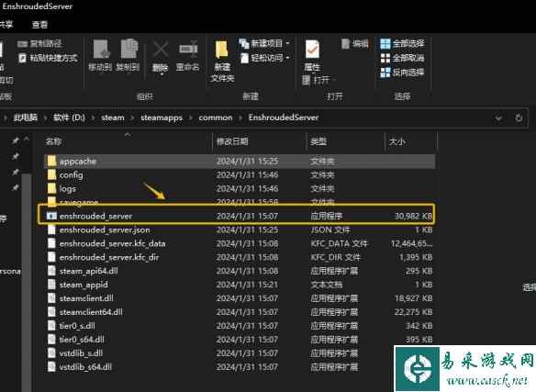Click 打开 (Open) dropdown under Properties
Screen dimensions: 536x392
[318, 80]
